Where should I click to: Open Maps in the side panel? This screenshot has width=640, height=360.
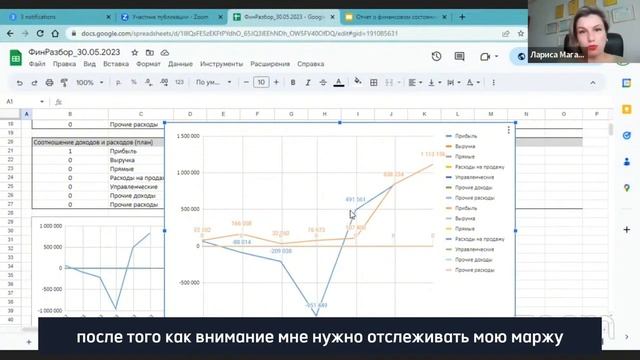point(627,188)
